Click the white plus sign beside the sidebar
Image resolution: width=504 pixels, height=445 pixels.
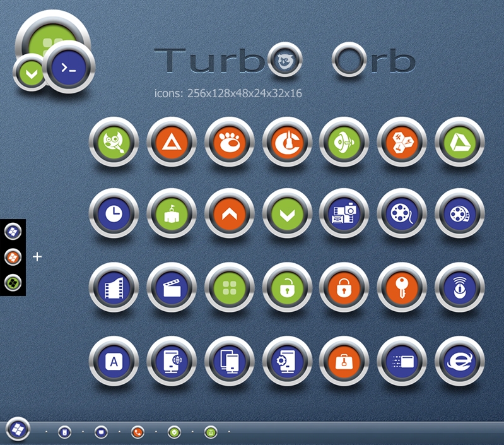(x=37, y=256)
